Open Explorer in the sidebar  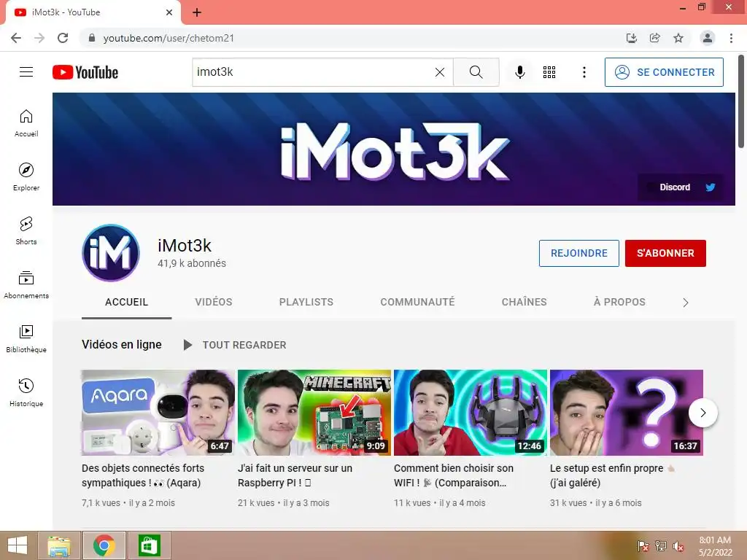click(26, 177)
